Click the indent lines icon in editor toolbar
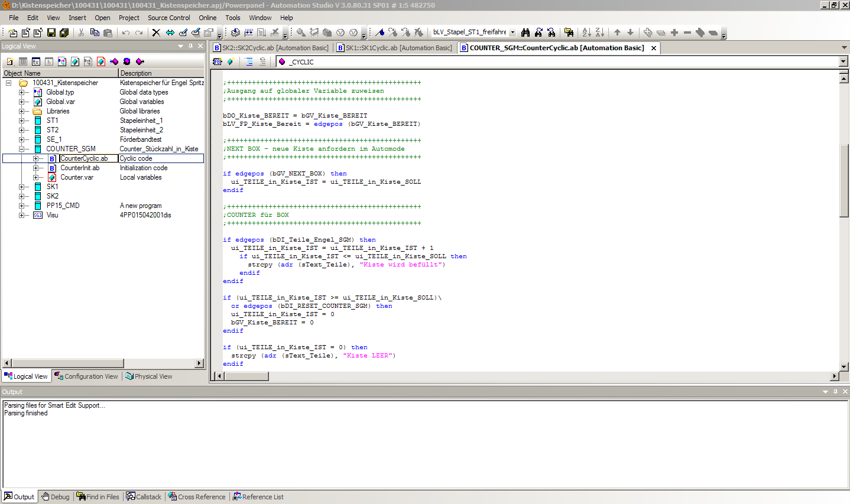Viewport: 850px width, 504px height. click(x=249, y=61)
